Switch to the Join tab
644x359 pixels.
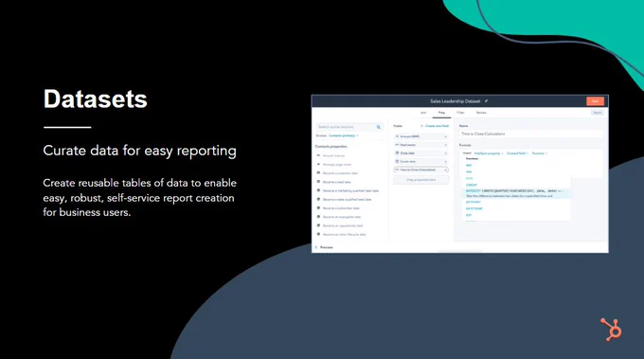point(423,113)
